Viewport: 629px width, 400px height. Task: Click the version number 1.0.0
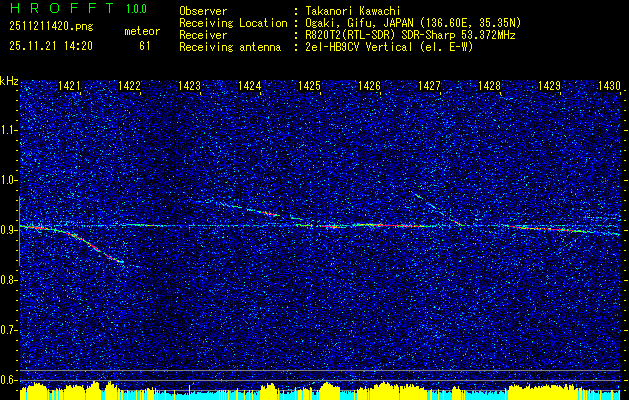coord(136,9)
